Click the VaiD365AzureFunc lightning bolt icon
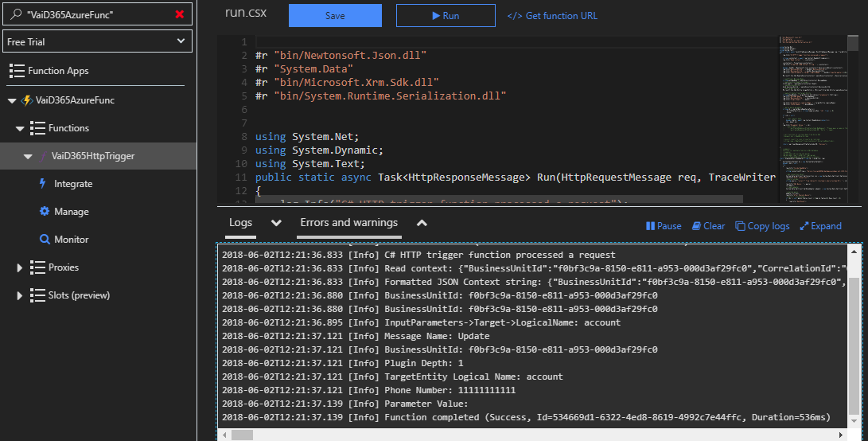 pos(26,100)
